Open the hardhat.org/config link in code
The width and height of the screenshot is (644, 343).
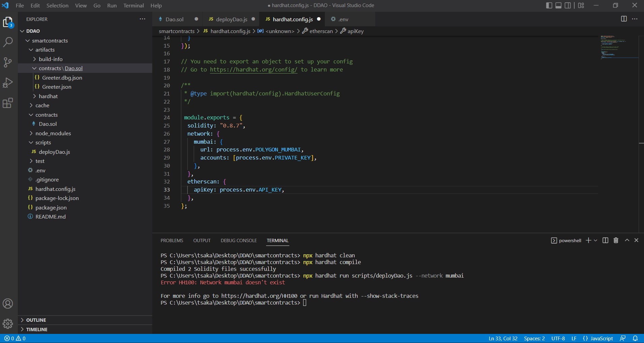pyautogui.click(x=254, y=69)
